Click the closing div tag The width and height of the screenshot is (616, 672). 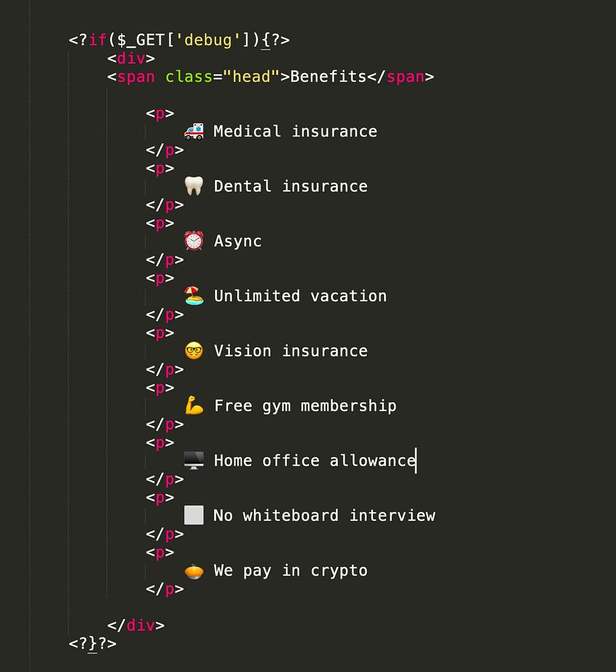(x=136, y=625)
